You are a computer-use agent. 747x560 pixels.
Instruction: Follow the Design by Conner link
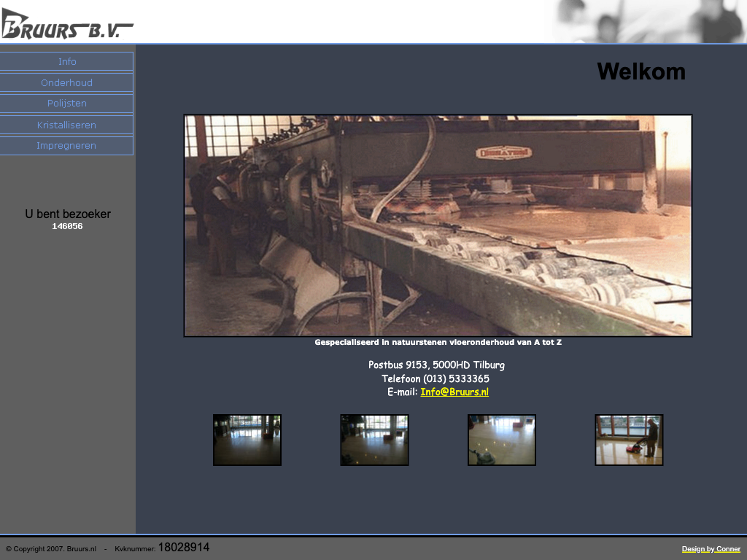click(711, 549)
